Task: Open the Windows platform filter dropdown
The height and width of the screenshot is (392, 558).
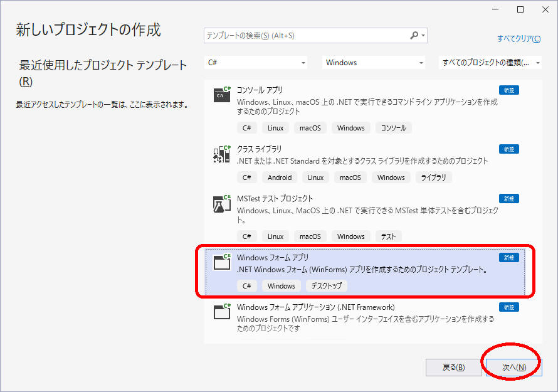Action: 374,63
